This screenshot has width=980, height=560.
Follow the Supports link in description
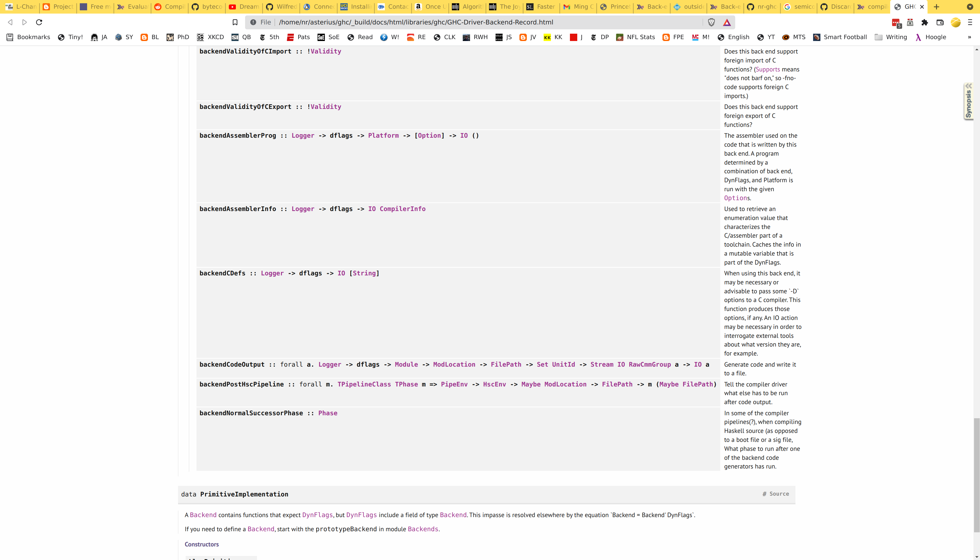(768, 69)
